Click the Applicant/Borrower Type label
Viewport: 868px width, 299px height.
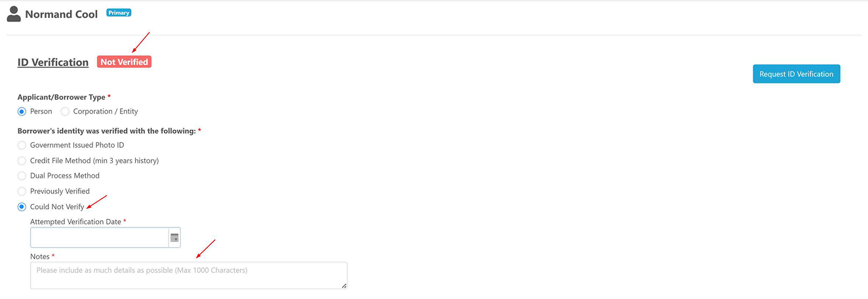point(62,97)
